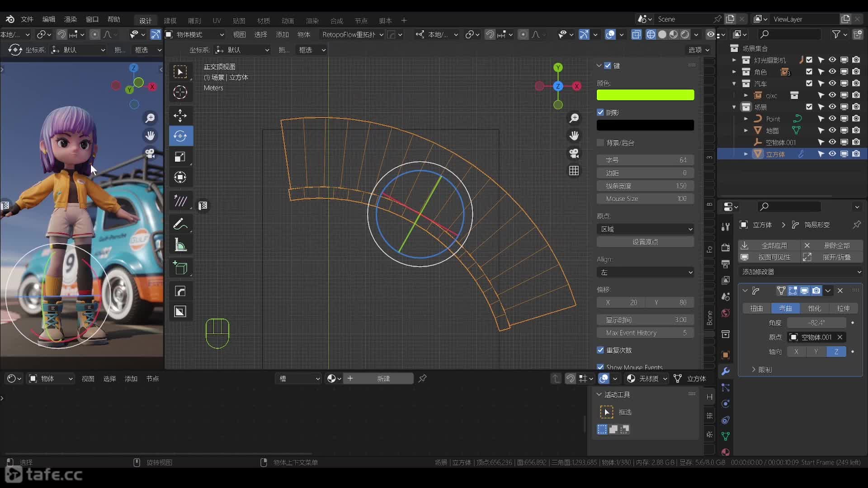Screen dimensions: 868x488
Task: Pin the properties editor context
Action: pyautogui.click(x=857, y=225)
